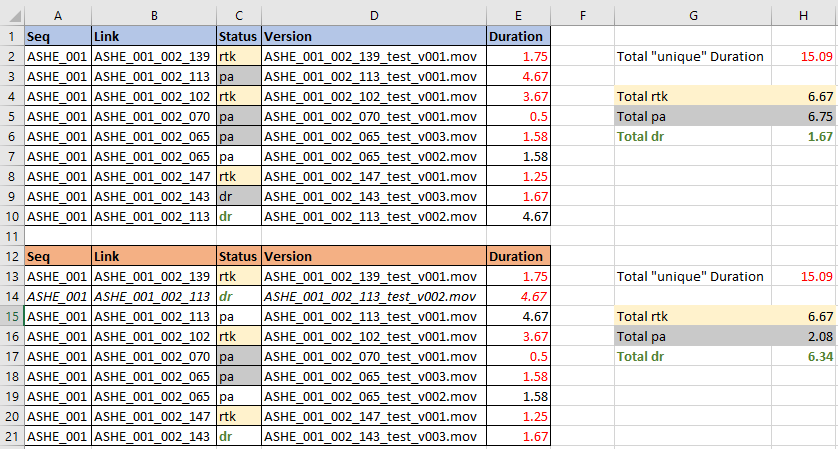Click green dr status in row 21
The width and height of the screenshot is (838, 449).
click(239, 436)
